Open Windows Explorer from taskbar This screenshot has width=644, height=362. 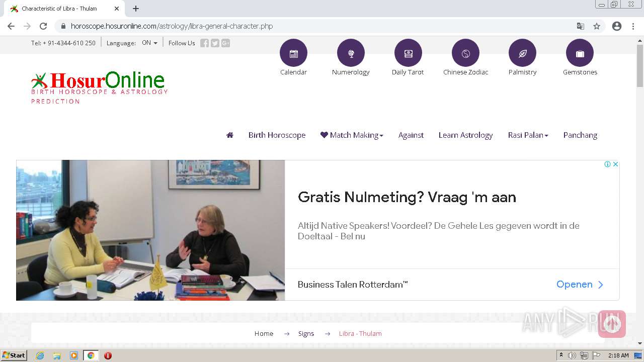coord(57,355)
